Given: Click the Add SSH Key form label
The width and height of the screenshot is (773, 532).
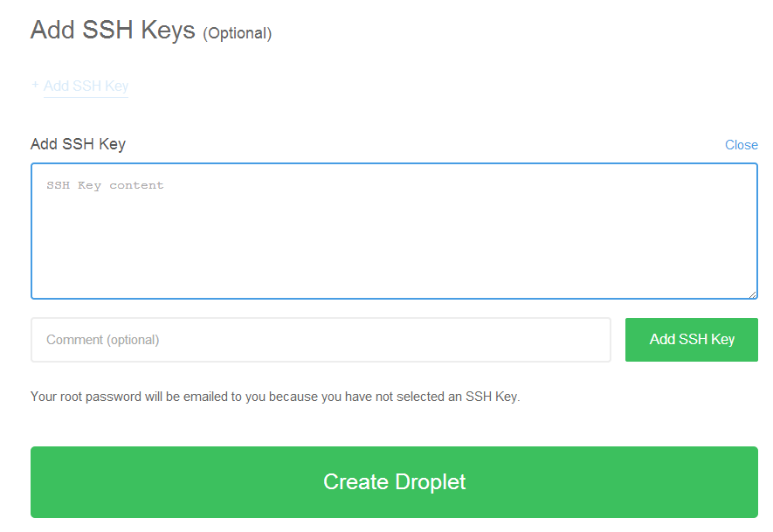Looking at the screenshot, I should coord(78,144).
